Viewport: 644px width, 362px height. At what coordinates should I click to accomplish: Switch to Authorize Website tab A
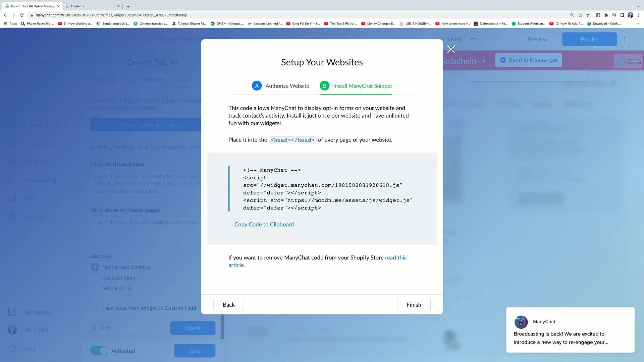(x=281, y=85)
